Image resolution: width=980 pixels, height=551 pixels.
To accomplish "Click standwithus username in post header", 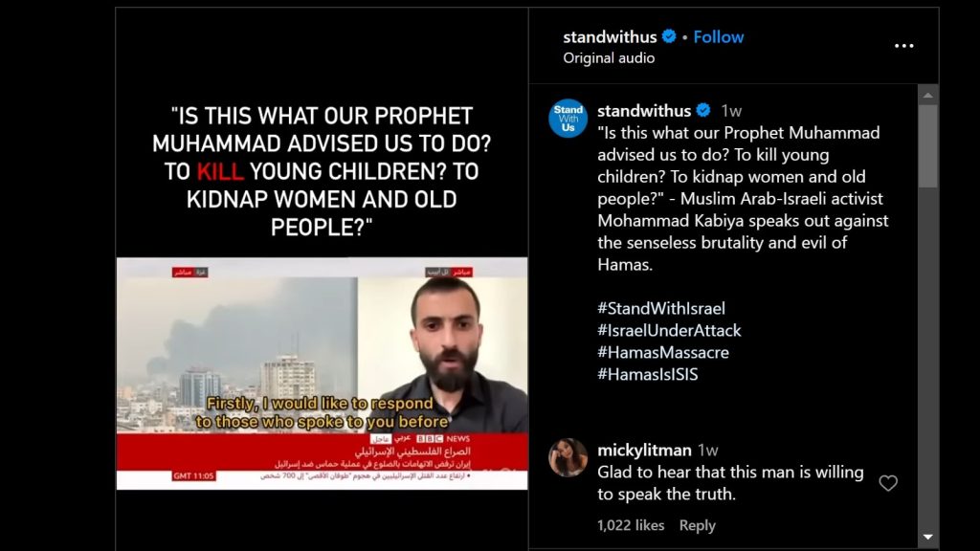I will coord(610,37).
